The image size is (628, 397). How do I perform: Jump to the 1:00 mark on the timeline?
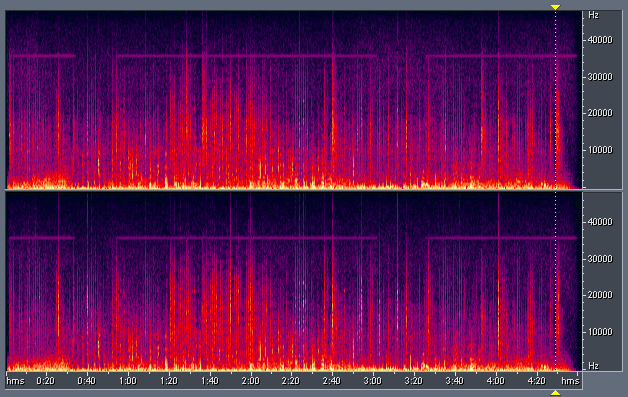coord(128,381)
